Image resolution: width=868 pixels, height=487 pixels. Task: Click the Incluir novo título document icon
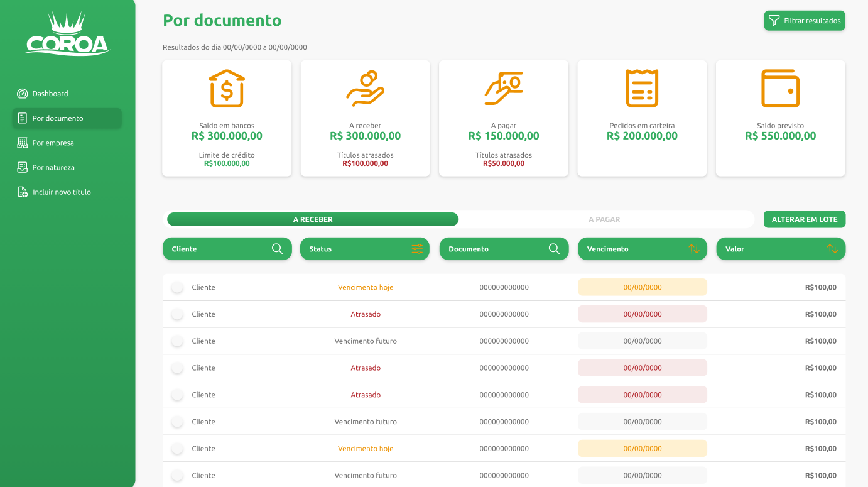tap(23, 192)
